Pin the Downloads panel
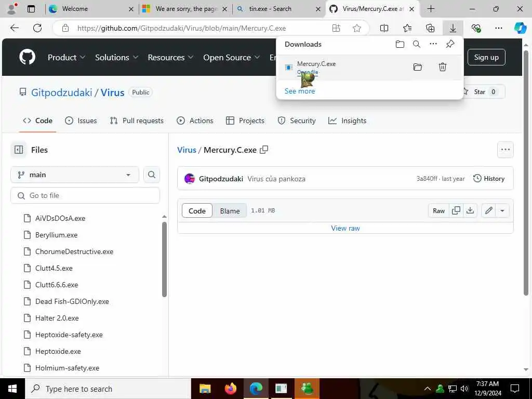 pos(450,44)
